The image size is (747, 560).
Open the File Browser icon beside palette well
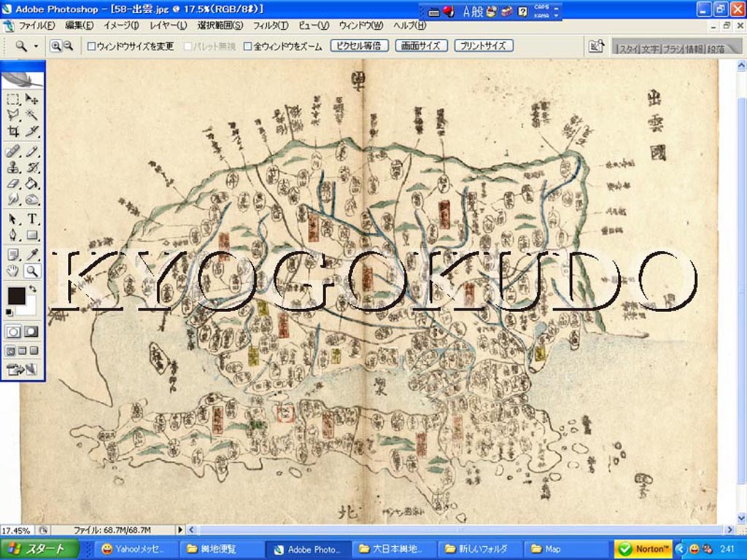(x=597, y=46)
